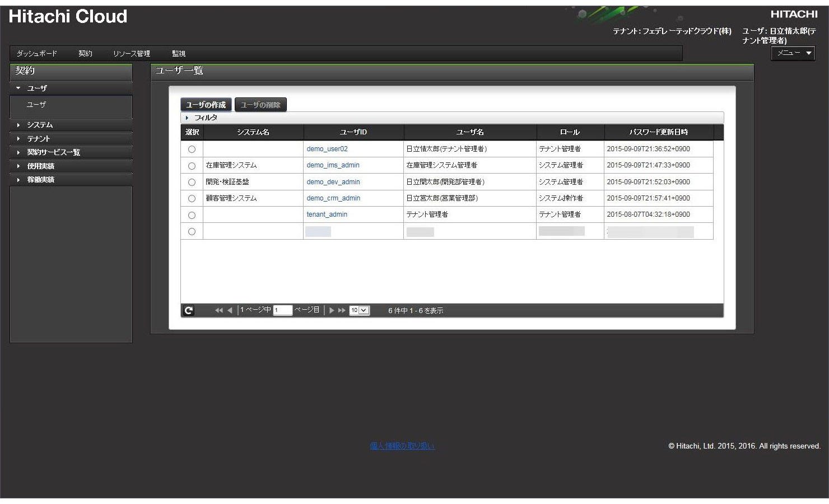Expand the フィルタ section
This screenshot has width=829, height=504.
point(451,118)
